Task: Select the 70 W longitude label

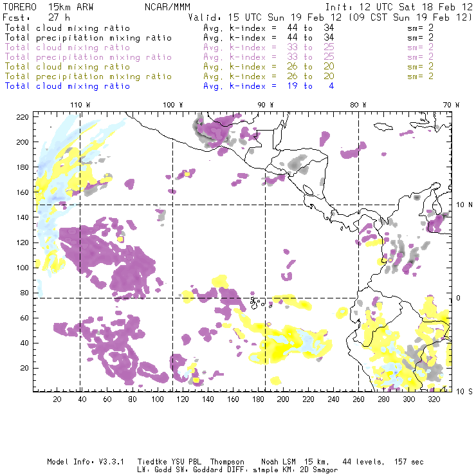Action: (451, 105)
